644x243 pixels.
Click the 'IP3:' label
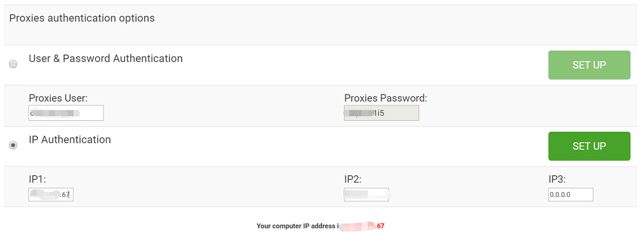(x=557, y=179)
